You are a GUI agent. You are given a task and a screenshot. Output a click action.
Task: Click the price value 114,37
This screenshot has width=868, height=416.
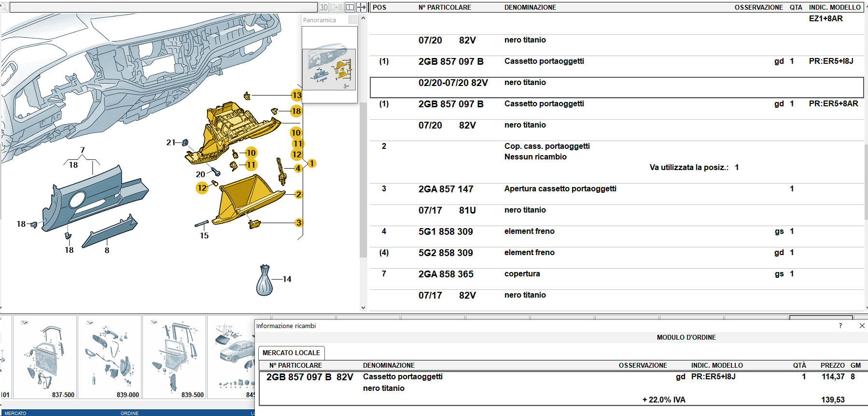[x=833, y=376]
